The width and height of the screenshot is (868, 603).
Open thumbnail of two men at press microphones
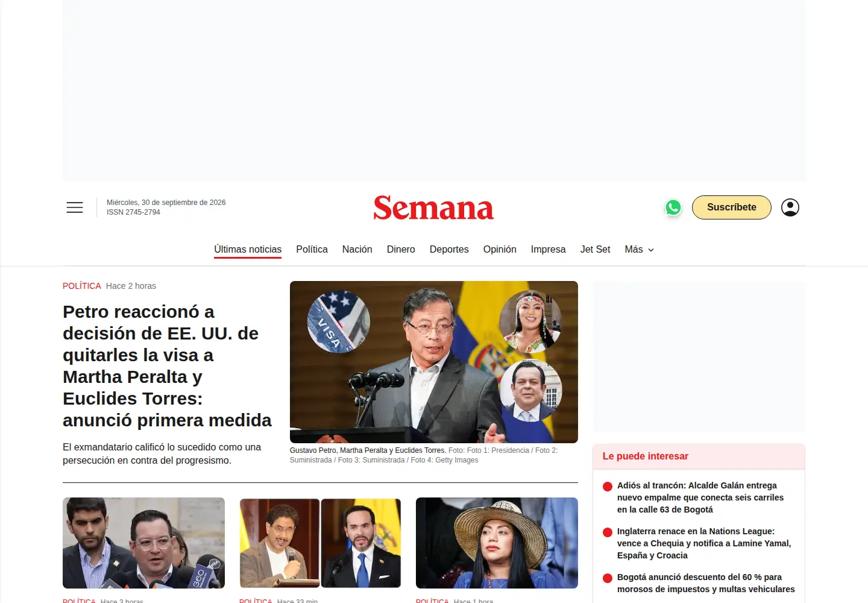[x=143, y=543]
